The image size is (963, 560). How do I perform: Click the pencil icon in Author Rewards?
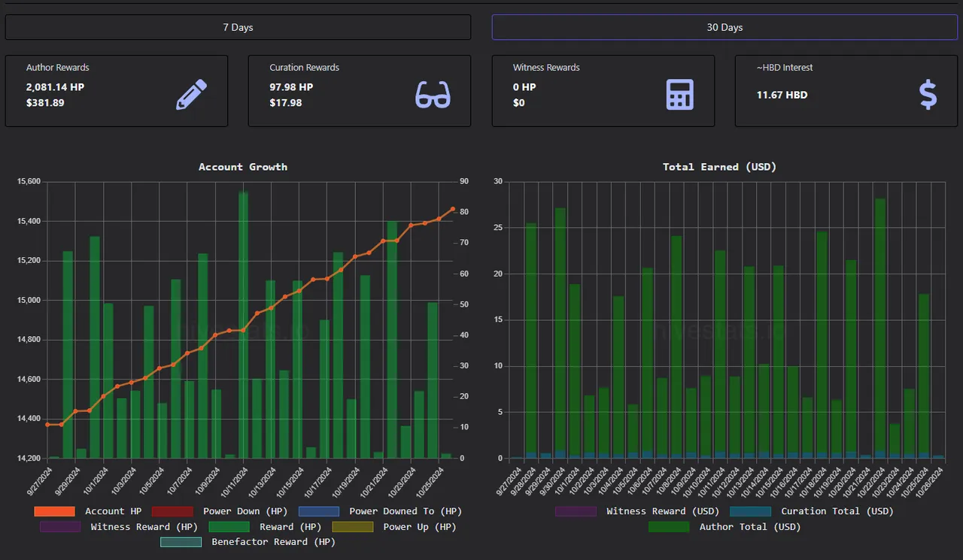(191, 95)
